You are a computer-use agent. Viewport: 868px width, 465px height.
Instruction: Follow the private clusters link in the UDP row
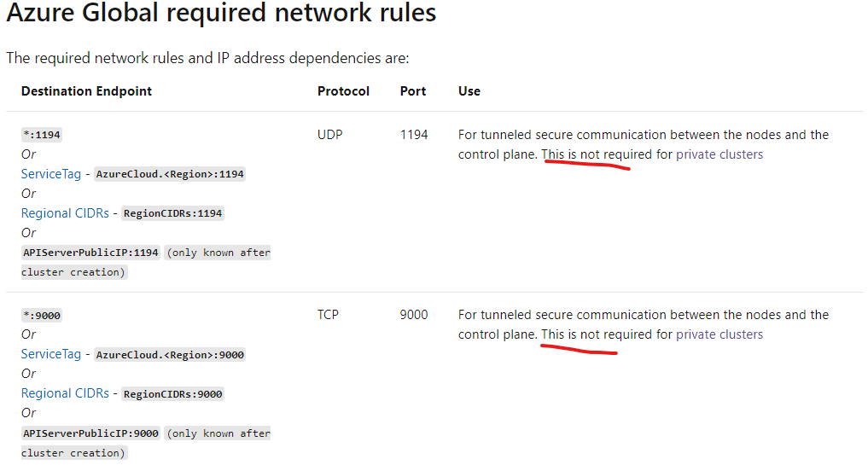point(719,154)
